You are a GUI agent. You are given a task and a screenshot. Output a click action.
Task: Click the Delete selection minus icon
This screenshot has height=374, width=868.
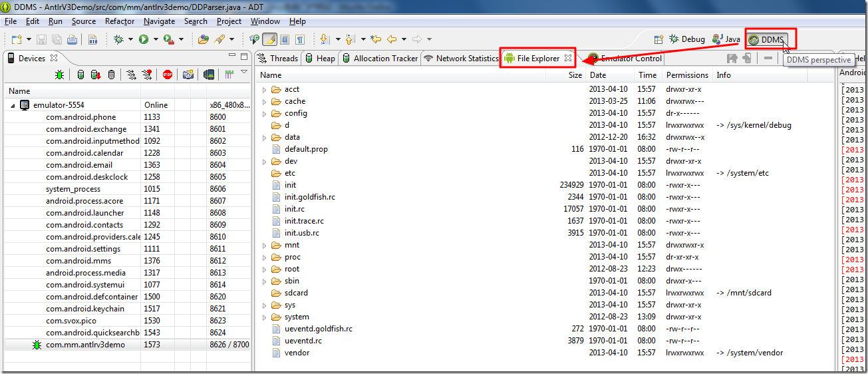tap(768, 59)
